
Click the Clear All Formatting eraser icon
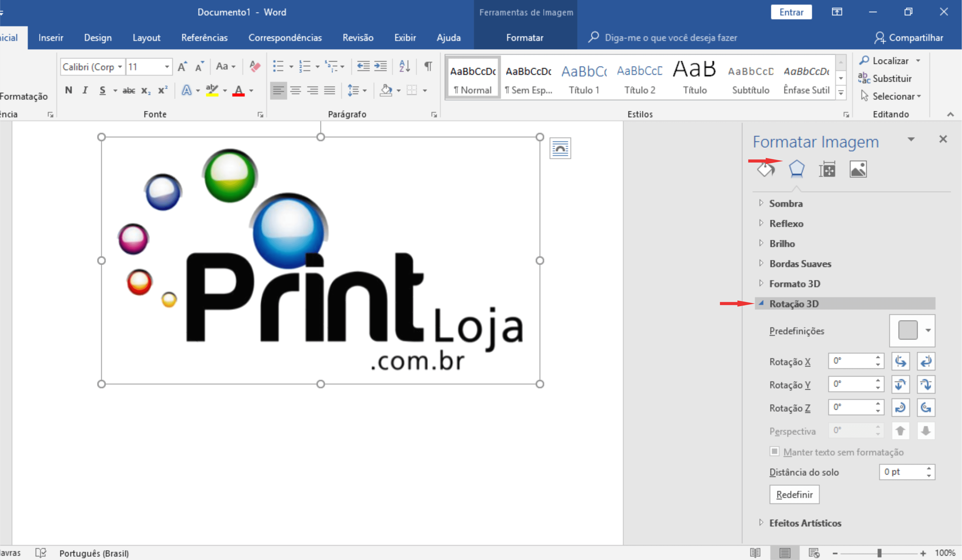[x=255, y=66]
